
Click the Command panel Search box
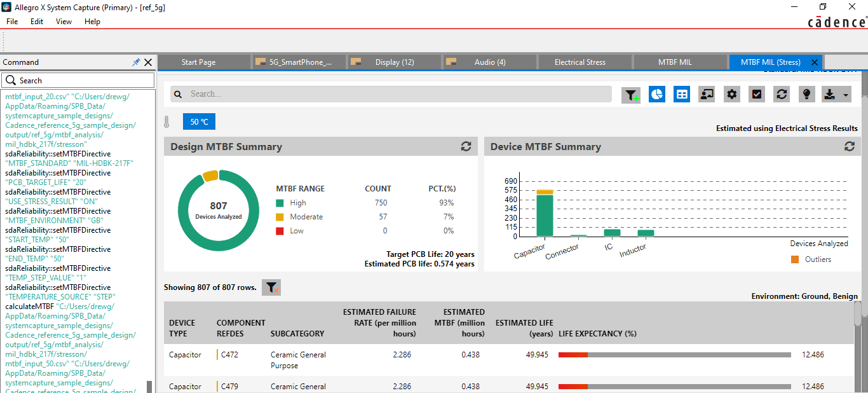(78, 80)
